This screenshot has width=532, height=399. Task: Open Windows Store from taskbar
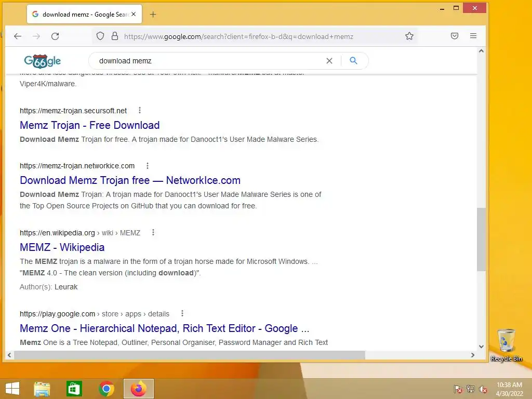click(x=74, y=389)
